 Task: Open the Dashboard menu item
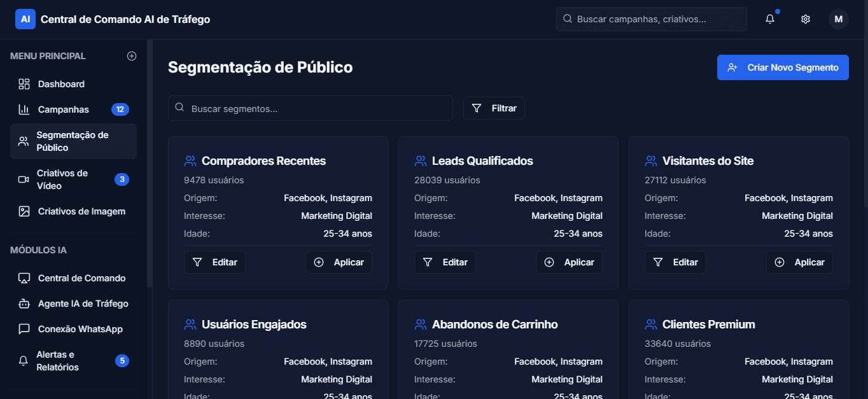73,84
